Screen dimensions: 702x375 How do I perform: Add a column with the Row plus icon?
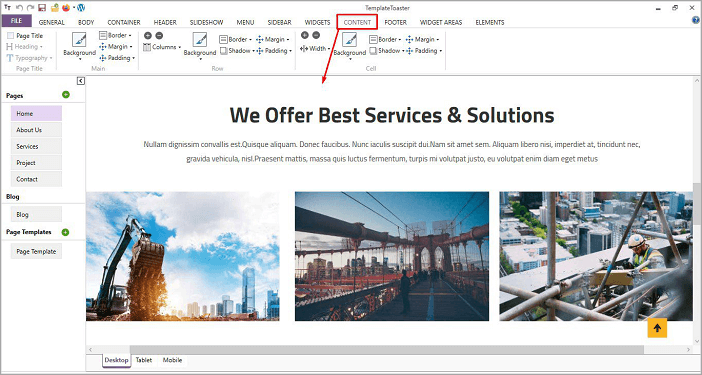click(x=148, y=35)
